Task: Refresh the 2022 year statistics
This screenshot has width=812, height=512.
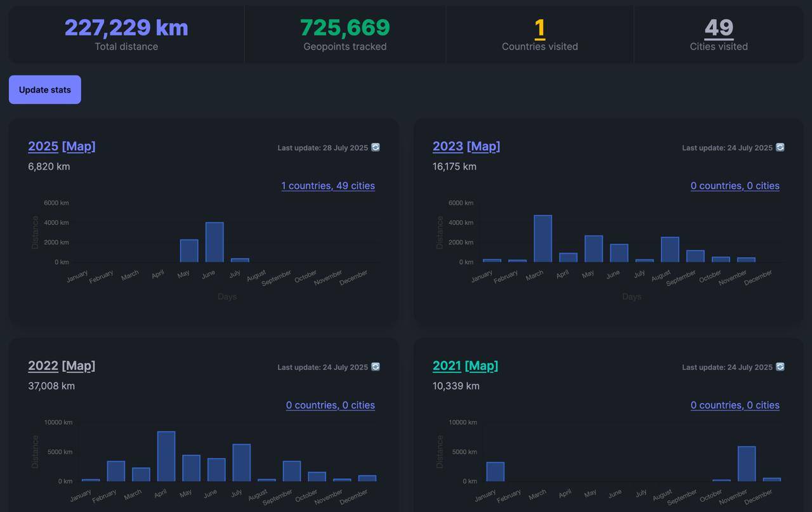Action: coord(376,367)
